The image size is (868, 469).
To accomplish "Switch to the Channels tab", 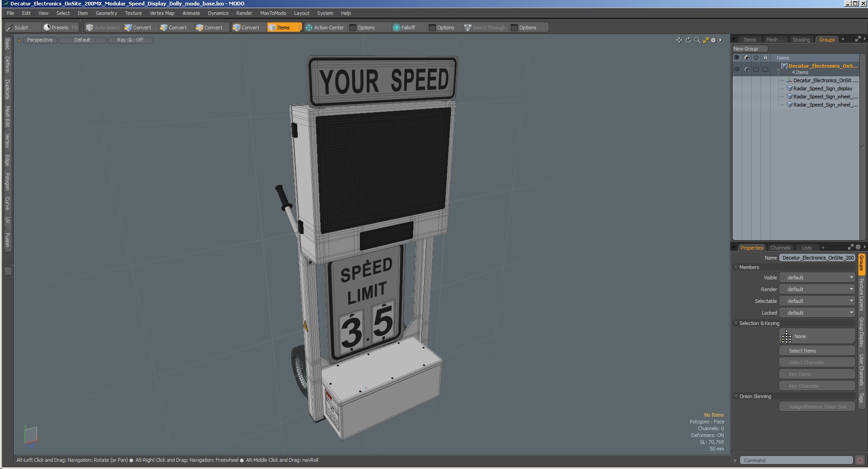I will (780, 248).
